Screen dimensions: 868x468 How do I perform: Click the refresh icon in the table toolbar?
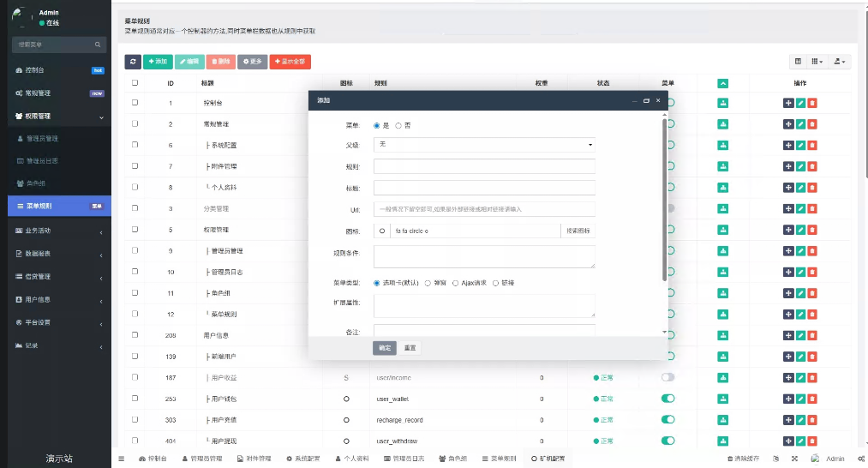pyautogui.click(x=134, y=62)
